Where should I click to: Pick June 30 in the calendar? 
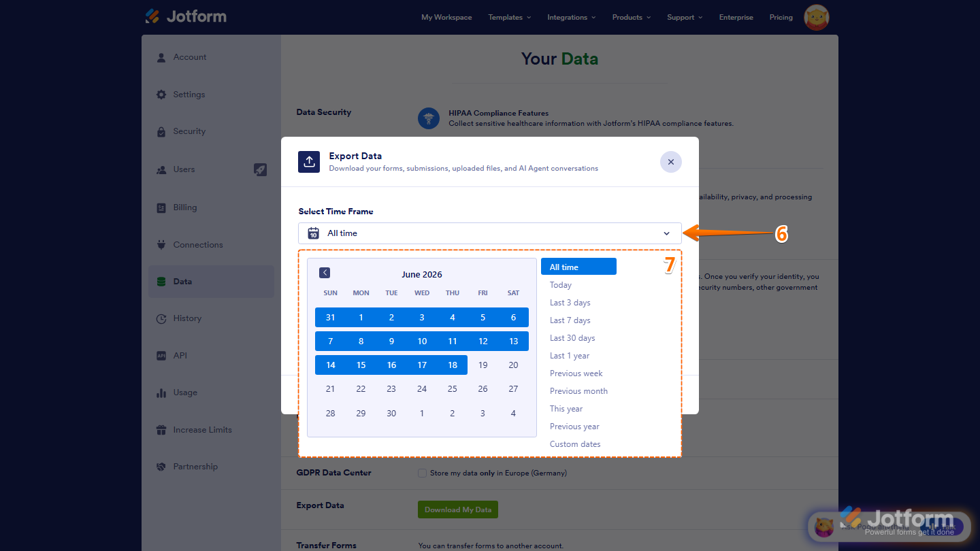[391, 413]
